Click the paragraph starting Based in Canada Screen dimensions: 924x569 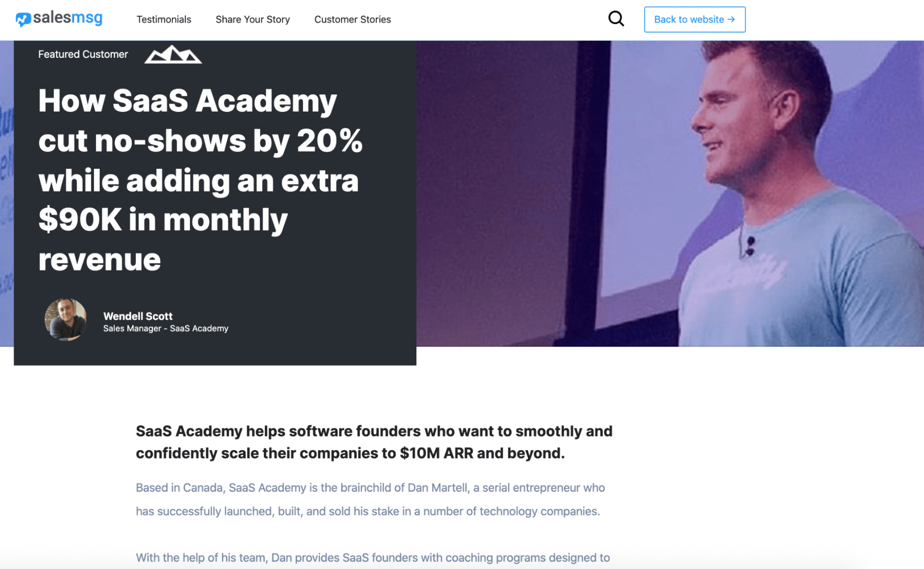tap(370, 499)
